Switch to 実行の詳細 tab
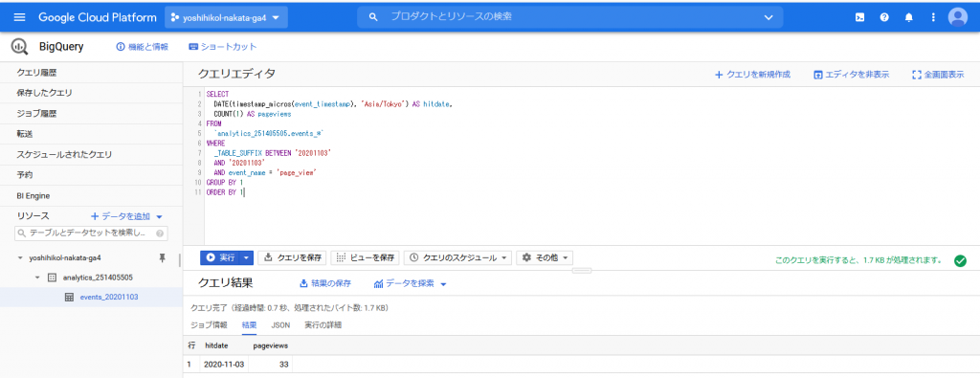Screen dimensions: 980x378 click(323, 325)
